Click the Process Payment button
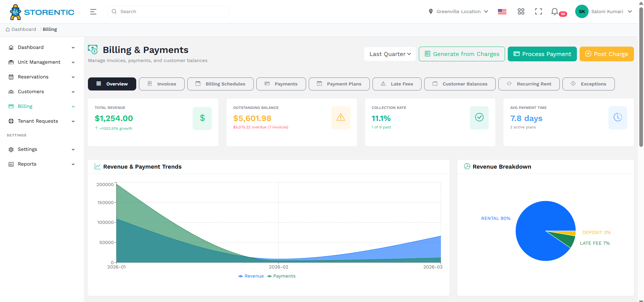Image resolution: width=644 pixels, height=302 pixels. pos(542,54)
